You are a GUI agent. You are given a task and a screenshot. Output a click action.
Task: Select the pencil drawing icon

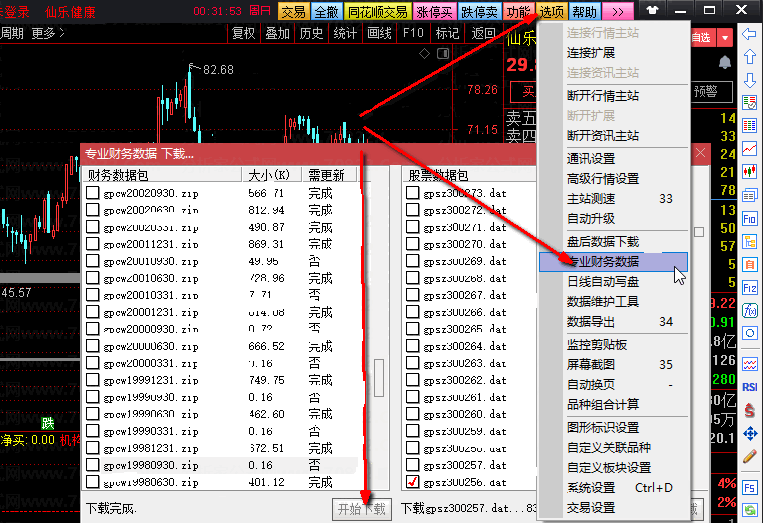[749, 456]
